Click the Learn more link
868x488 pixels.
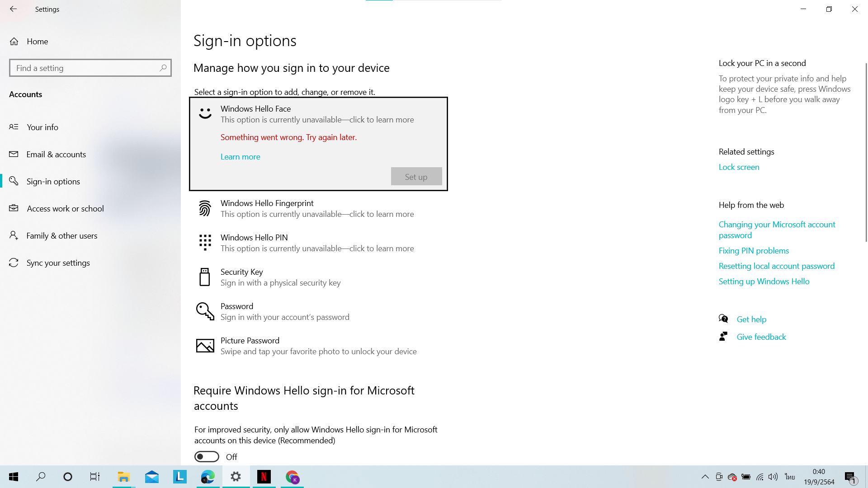[x=240, y=157]
